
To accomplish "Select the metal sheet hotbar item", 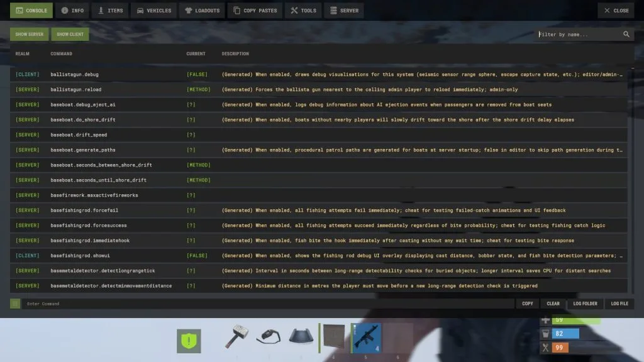I will [x=333, y=337].
